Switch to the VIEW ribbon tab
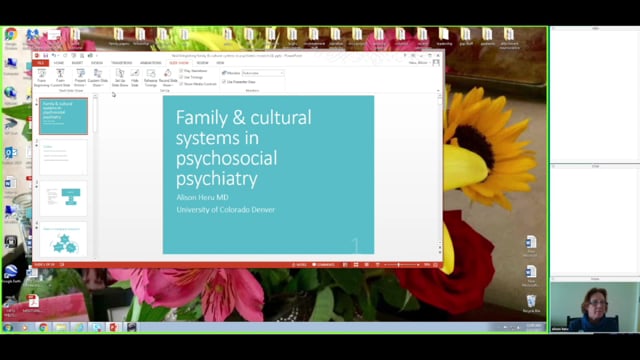640x360 pixels. click(x=220, y=63)
